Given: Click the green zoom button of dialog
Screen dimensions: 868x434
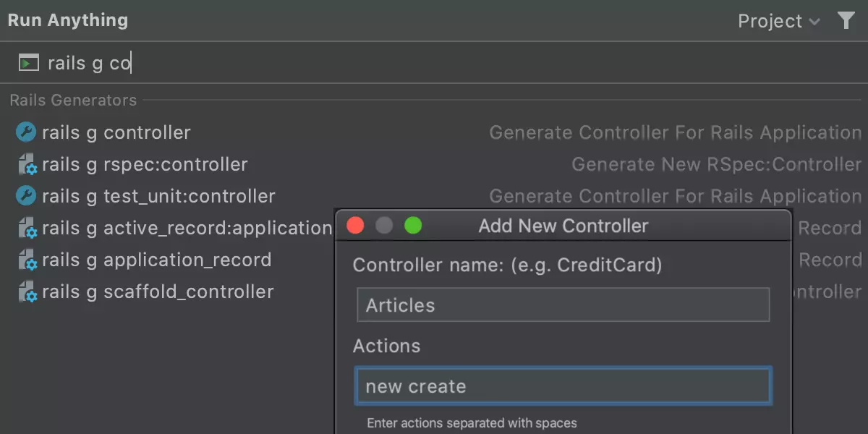Looking at the screenshot, I should [413, 226].
